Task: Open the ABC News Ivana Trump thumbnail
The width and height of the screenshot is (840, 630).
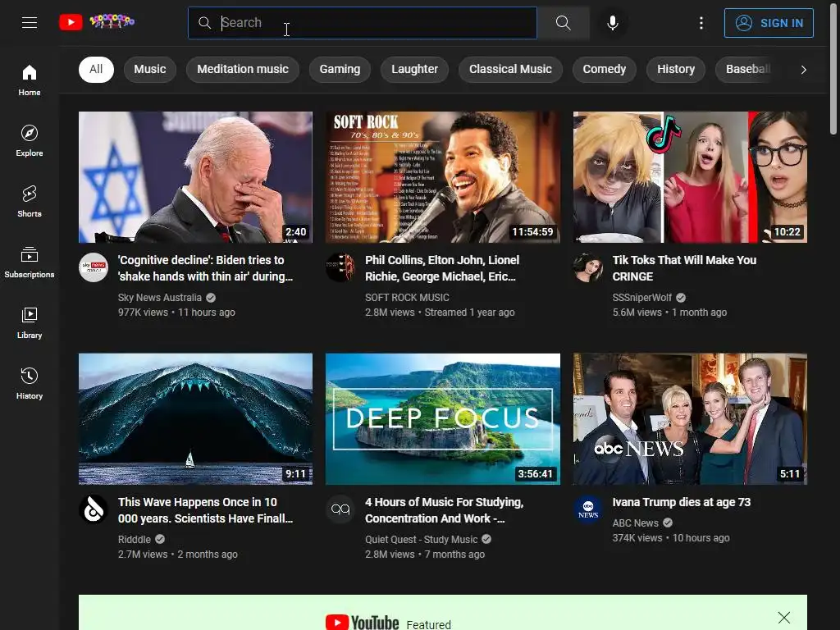Action: click(x=690, y=418)
